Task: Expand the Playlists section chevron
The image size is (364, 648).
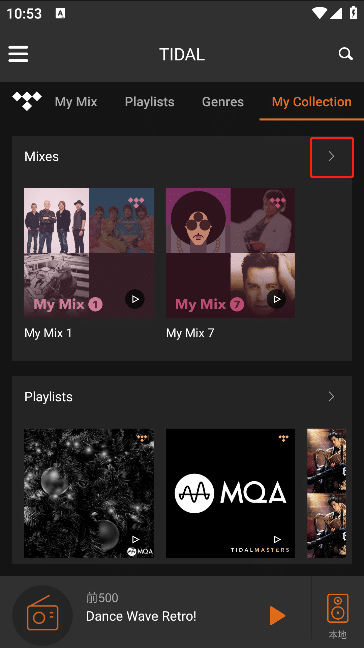Action: coord(331,397)
